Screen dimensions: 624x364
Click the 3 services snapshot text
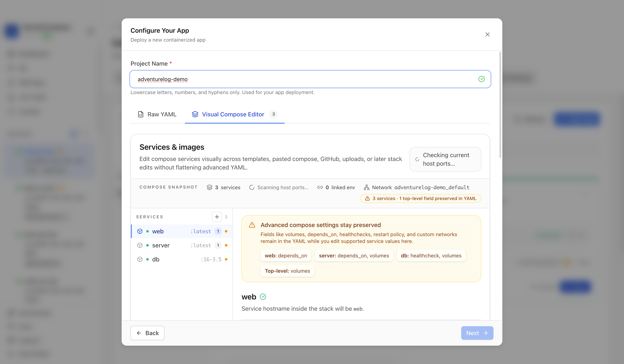click(227, 187)
